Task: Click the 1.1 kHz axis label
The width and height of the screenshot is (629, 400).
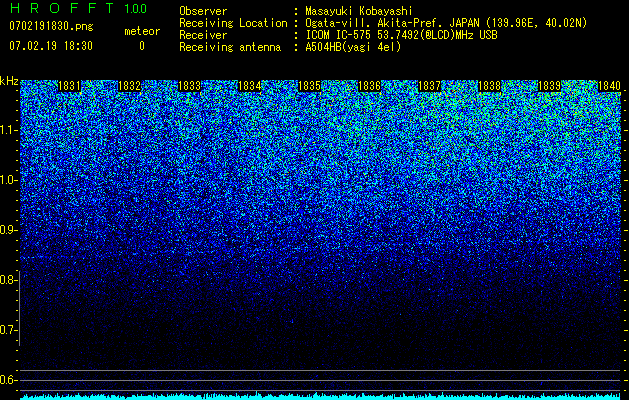Action: [x=8, y=130]
